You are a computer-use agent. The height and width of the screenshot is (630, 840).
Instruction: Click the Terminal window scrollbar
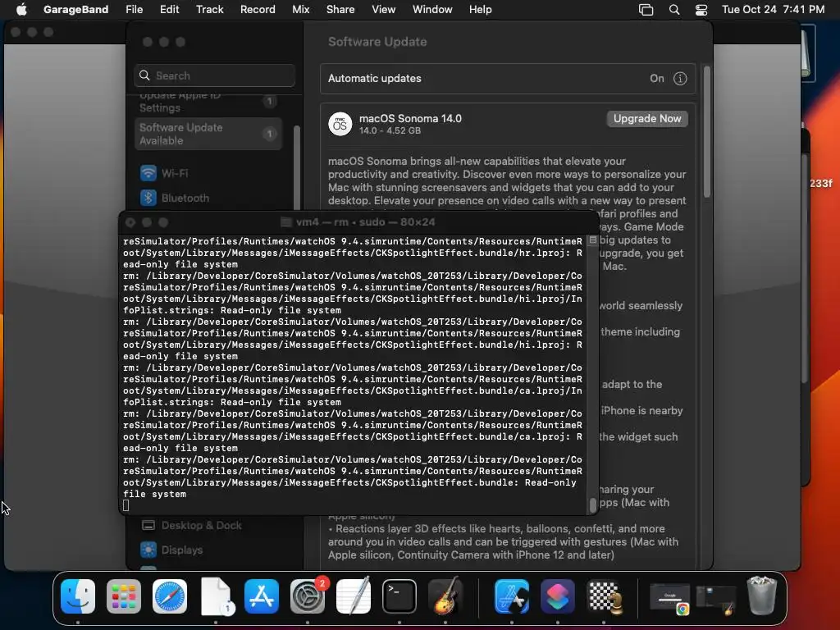[592, 504]
